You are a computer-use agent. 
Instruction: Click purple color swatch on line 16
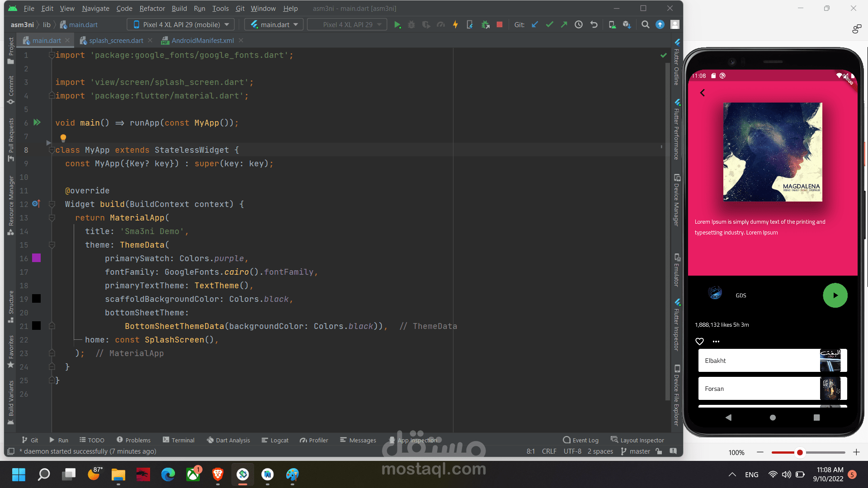[x=37, y=258]
